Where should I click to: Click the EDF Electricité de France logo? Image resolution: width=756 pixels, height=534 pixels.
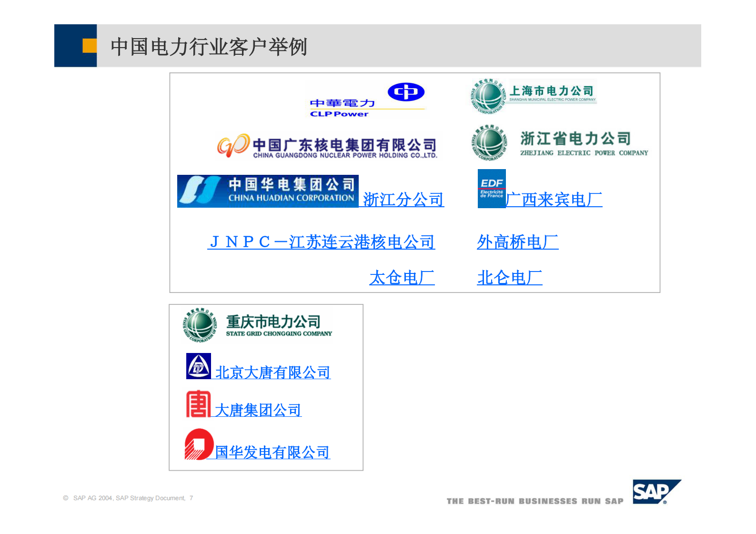pos(492,189)
